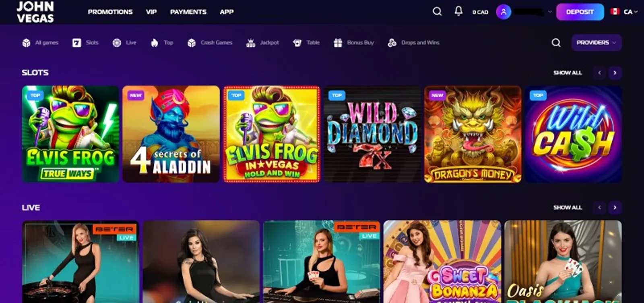Click the All games dice icon

click(26, 43)
